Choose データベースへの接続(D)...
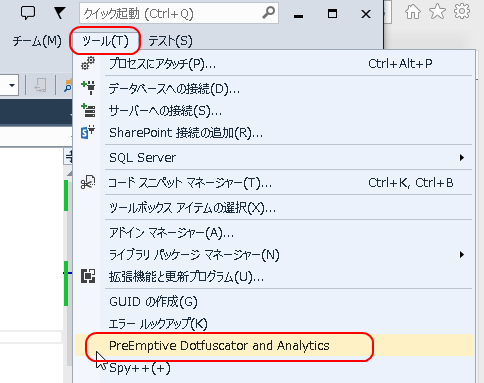484x383 pixels. click(x=274, y=89)
